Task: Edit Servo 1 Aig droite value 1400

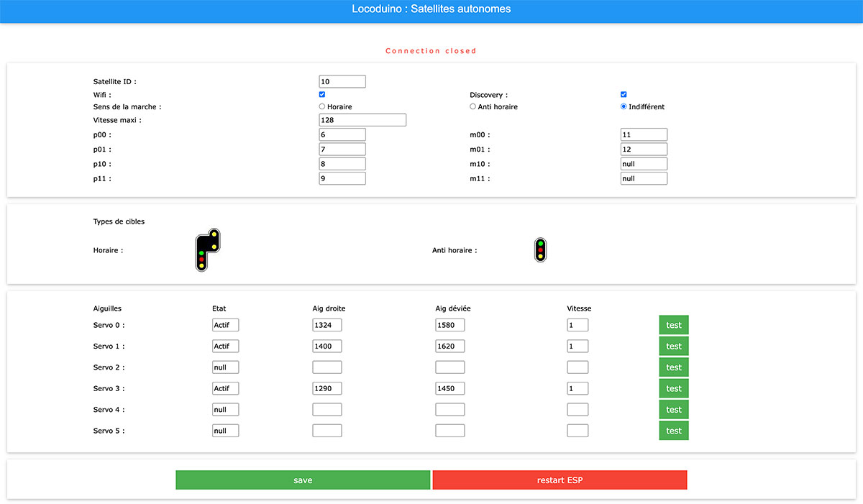Action: pos(327,346)
